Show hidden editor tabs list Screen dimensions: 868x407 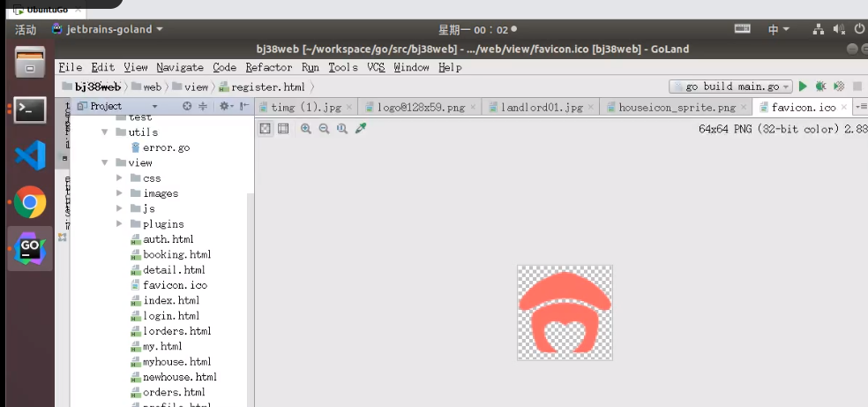pyautogui.click(x=861, y=106)
